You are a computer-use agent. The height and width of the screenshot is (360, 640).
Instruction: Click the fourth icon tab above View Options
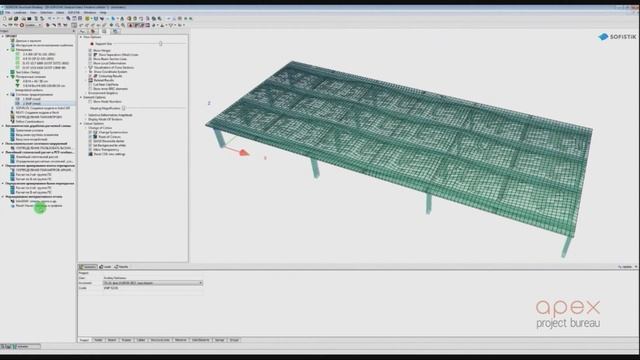coord(116,31)
